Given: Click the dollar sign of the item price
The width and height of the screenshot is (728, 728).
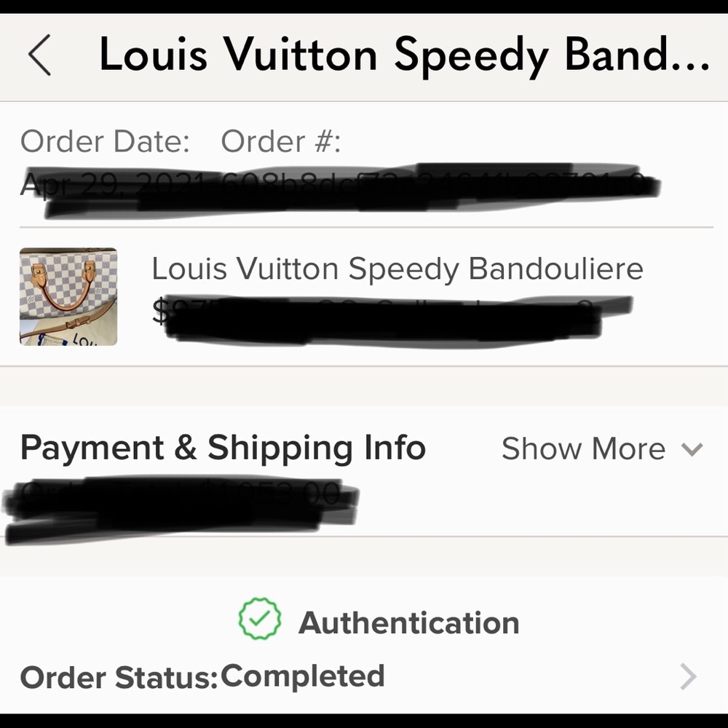Looking at the screenshot, I should coord(160,310).
